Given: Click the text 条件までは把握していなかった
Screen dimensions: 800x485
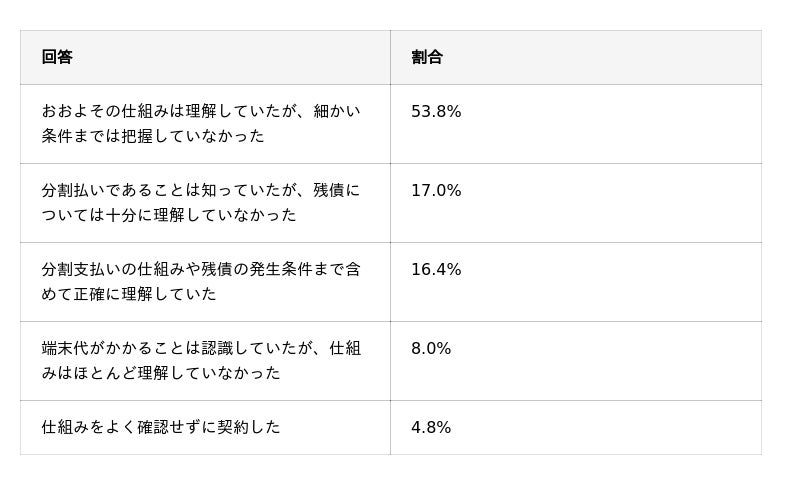Looking at the screenshot, I should [x=153, y=136].
